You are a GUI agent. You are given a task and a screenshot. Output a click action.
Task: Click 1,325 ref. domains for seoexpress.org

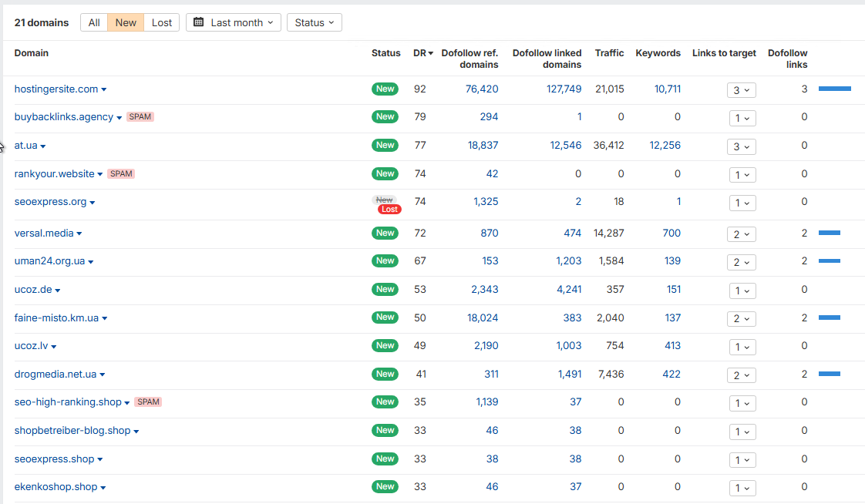coord(486,202)
